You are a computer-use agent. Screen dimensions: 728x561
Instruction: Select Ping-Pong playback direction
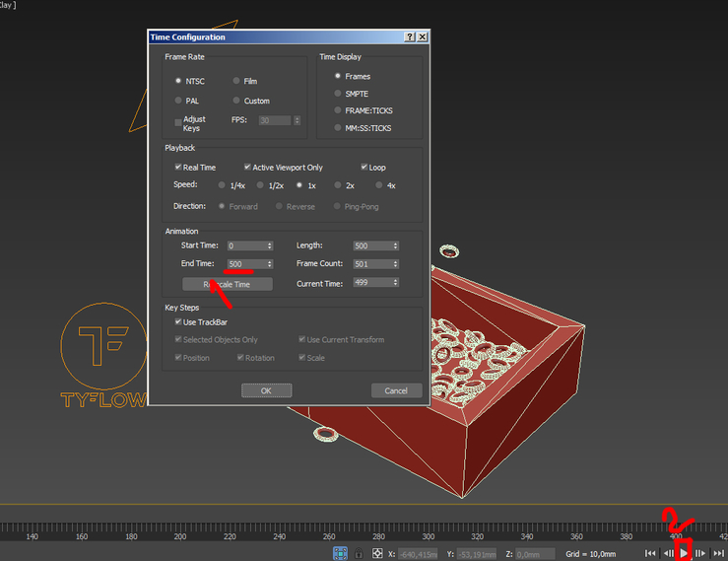point(337,206)
